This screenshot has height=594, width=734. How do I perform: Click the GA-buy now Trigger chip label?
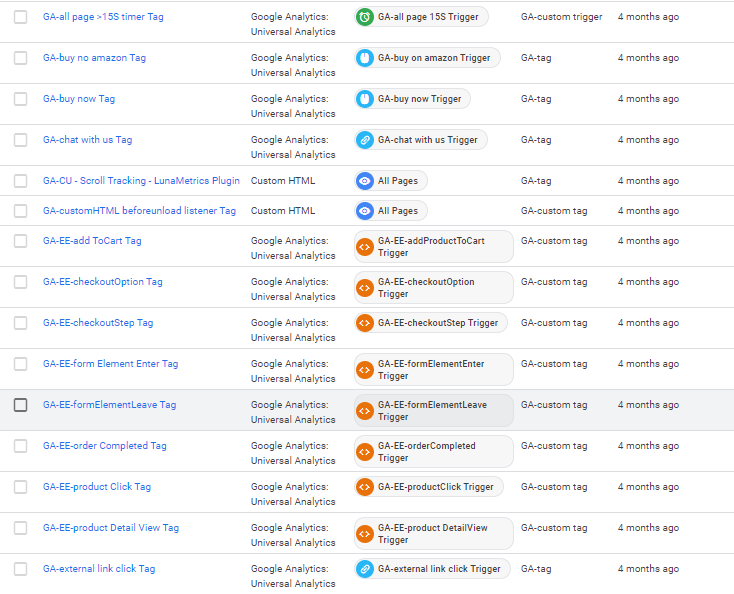[419, 99]
